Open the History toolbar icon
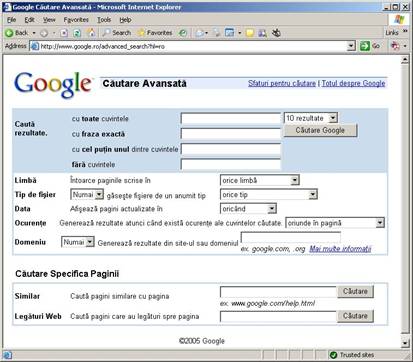Image resolution: width=413 pixels, height=362 pixels. (x=183, y=33)
